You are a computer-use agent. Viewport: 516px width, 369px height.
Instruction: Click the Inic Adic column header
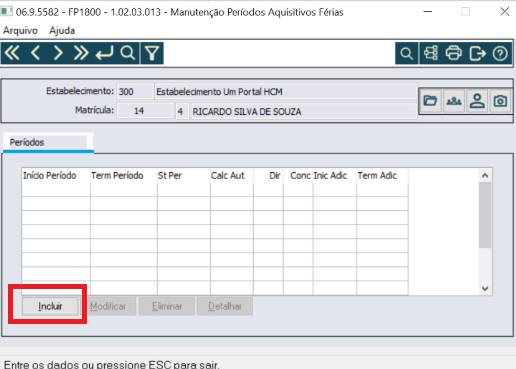[x=335, y=175]
